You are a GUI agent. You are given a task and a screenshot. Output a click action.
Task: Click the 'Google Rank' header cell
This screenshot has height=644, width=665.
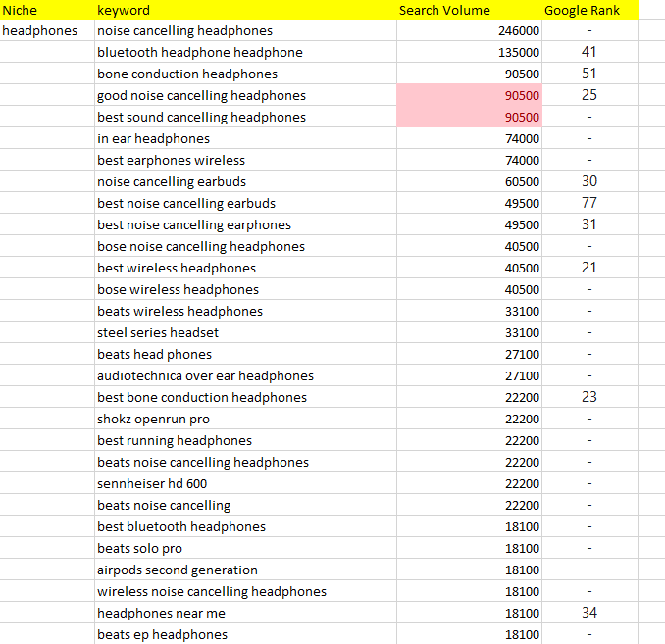[x=582, y=10]
